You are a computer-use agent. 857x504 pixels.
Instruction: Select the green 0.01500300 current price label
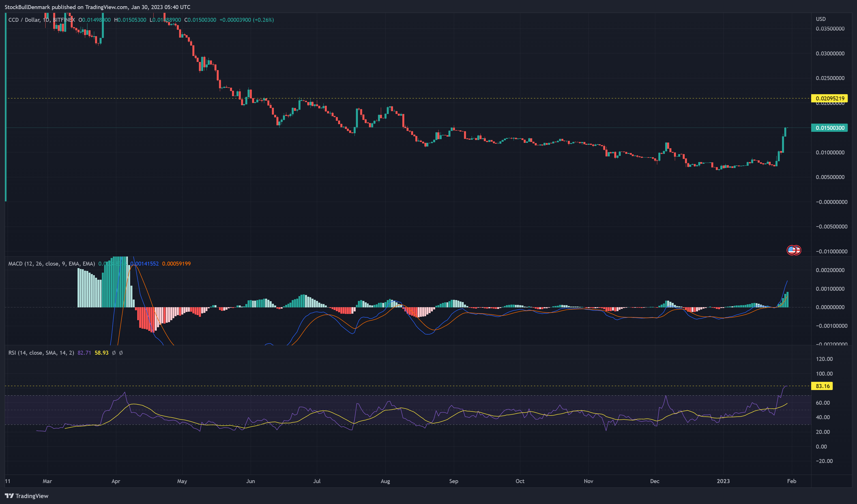(830, 128)
